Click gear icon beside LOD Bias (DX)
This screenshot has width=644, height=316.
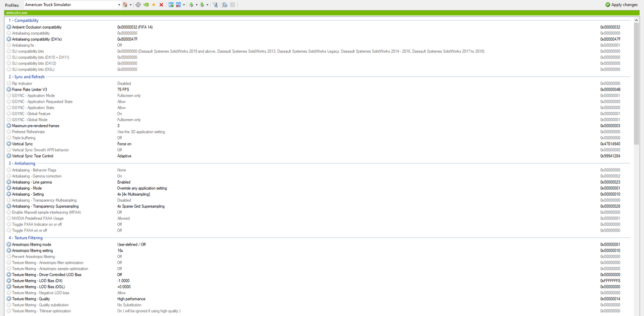[9, 281]
